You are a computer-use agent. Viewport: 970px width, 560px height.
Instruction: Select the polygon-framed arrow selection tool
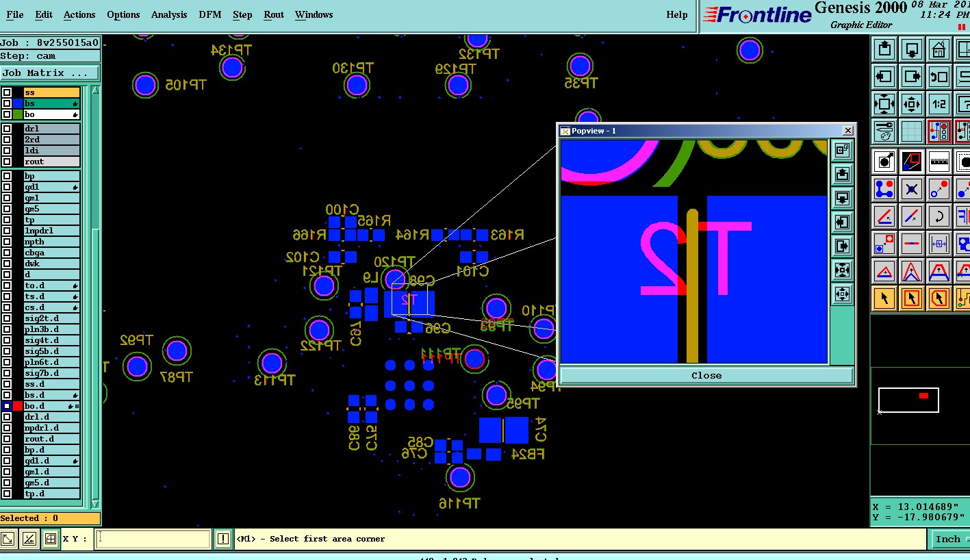939,298
